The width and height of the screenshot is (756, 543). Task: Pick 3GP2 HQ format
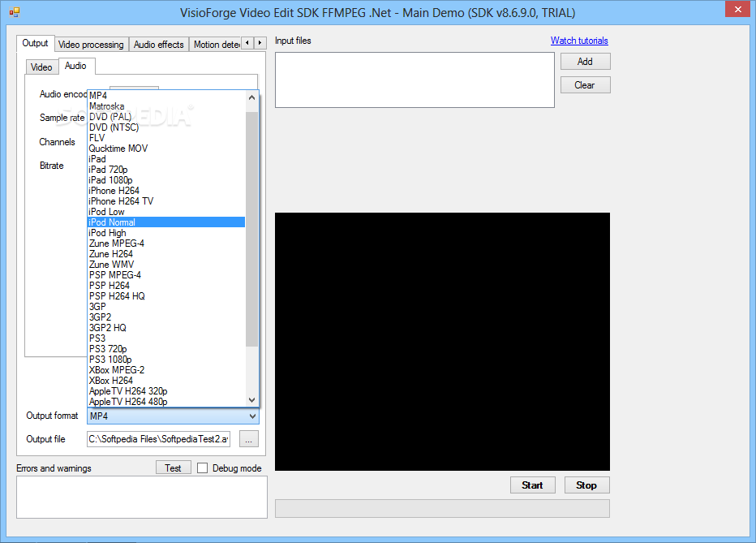pos(166,328)
